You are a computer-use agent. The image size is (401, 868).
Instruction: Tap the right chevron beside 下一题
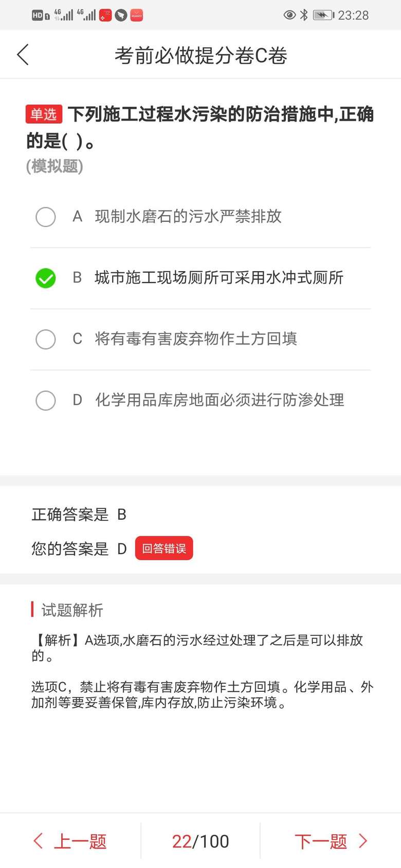point(363,841)
